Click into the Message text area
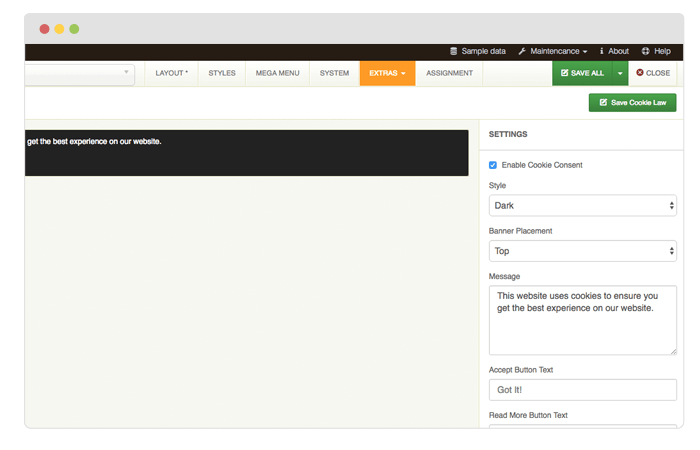The width and height of the screenshot is (700, 450). [x=582, y=320]
